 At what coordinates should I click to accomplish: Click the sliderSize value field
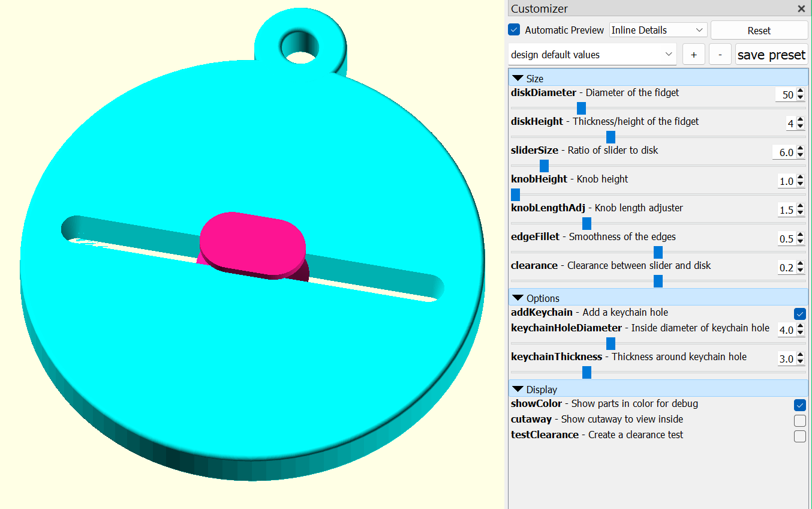click(784, 152)
